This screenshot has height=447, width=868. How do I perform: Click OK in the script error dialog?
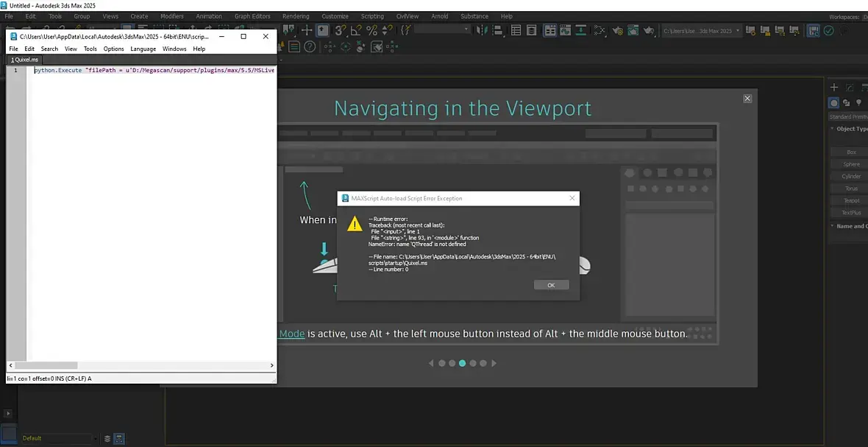click(552, 285)
